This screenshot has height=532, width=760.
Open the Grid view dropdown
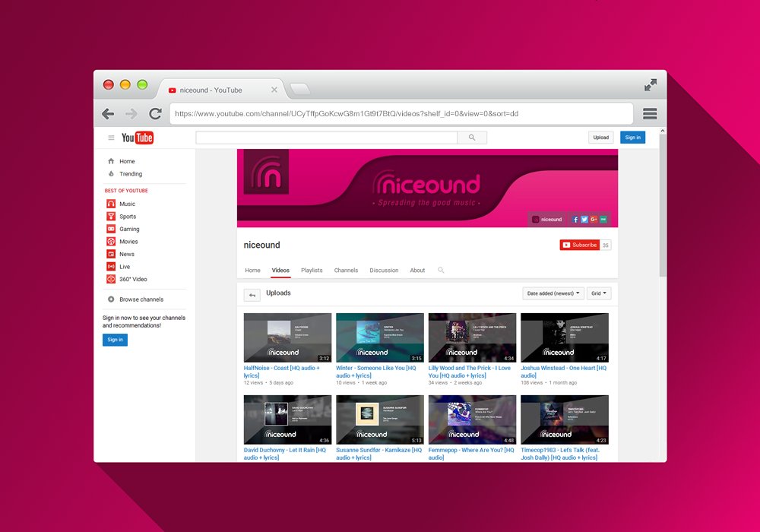[598, 293]
